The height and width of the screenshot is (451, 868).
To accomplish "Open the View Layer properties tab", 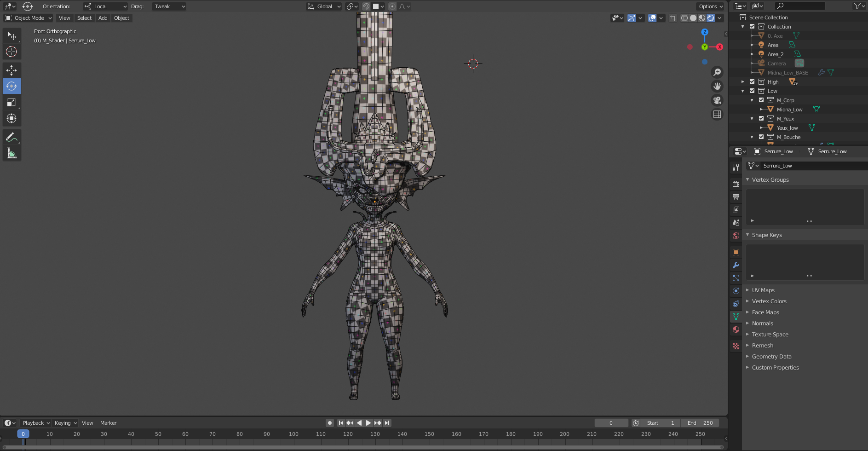I will coord(736,210).
